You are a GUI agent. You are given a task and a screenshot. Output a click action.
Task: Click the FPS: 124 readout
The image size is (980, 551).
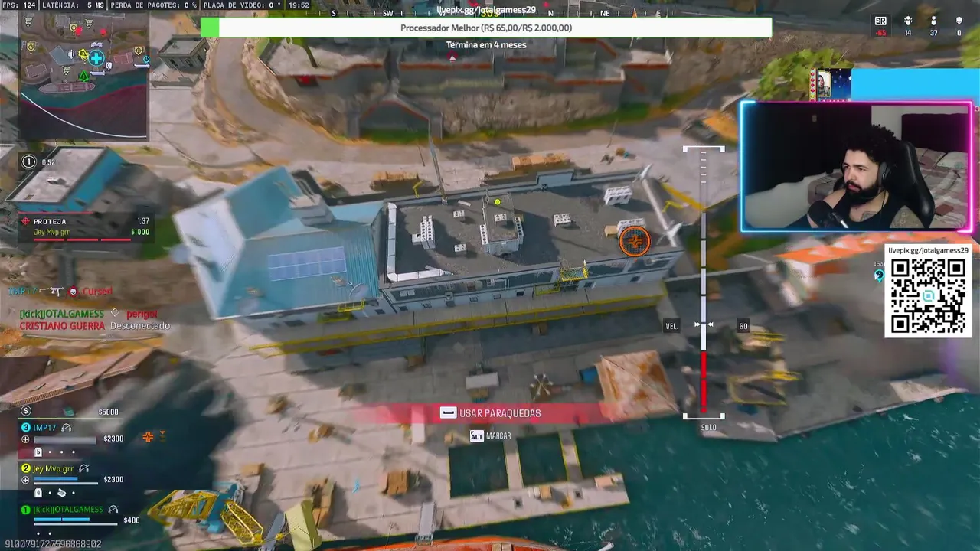(x=18, y=5)
